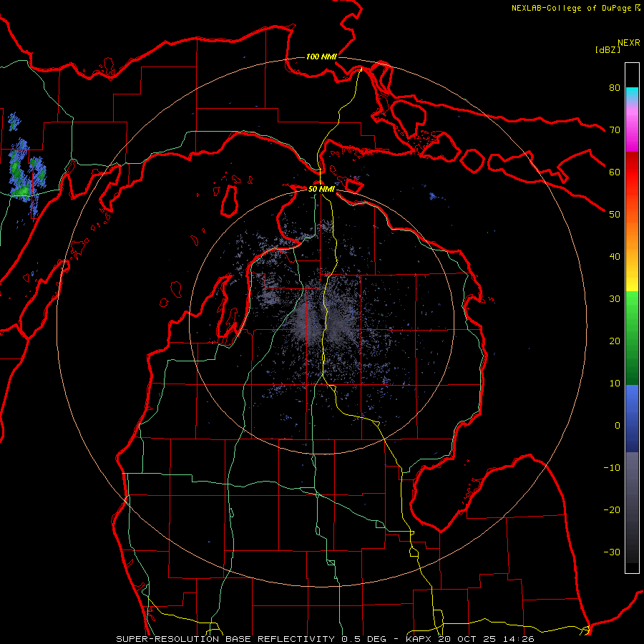Click the 100 NMI range ring label

tap(321, 57)
